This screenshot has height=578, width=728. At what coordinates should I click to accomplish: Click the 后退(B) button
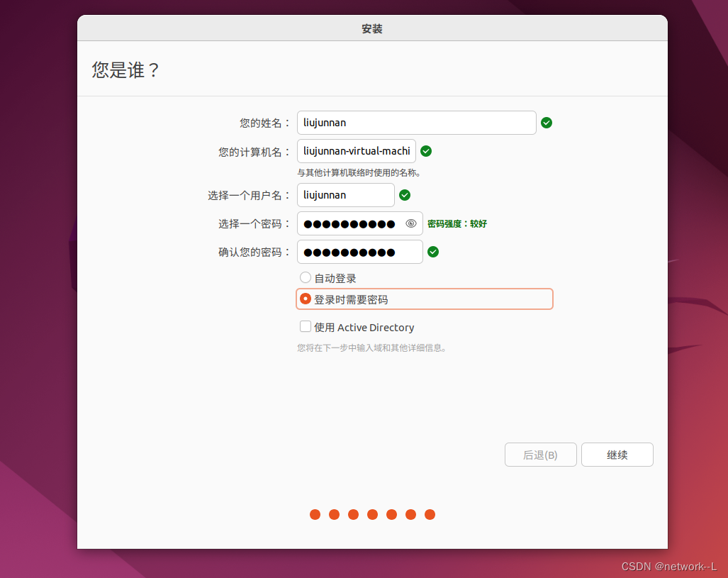[x=540, y=455]
